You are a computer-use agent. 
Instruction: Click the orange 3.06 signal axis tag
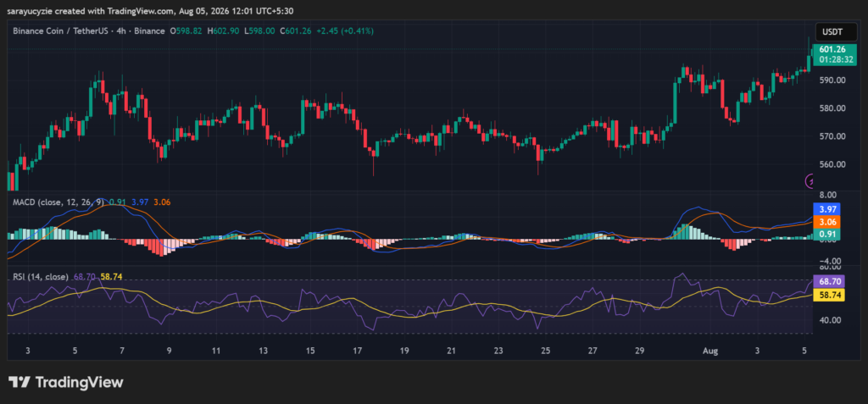pyautogui.click(x=827, y=221)
